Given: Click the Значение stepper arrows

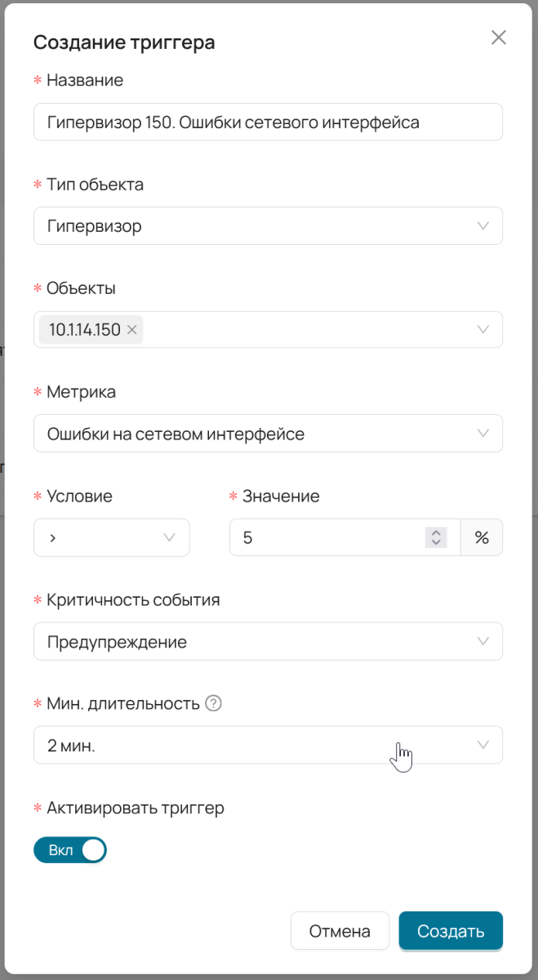Looking at the screenshot, I should (x=436, y=537).
